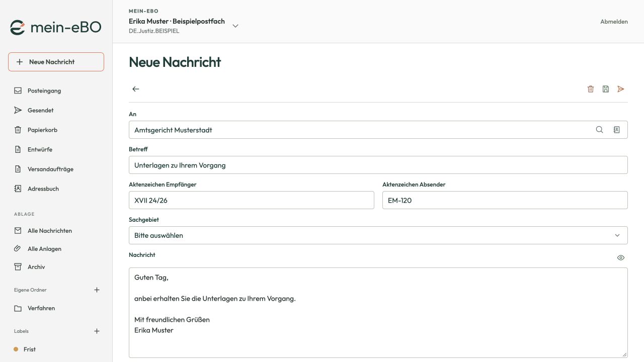Open the Papierkorb folder

pos(56,130)
